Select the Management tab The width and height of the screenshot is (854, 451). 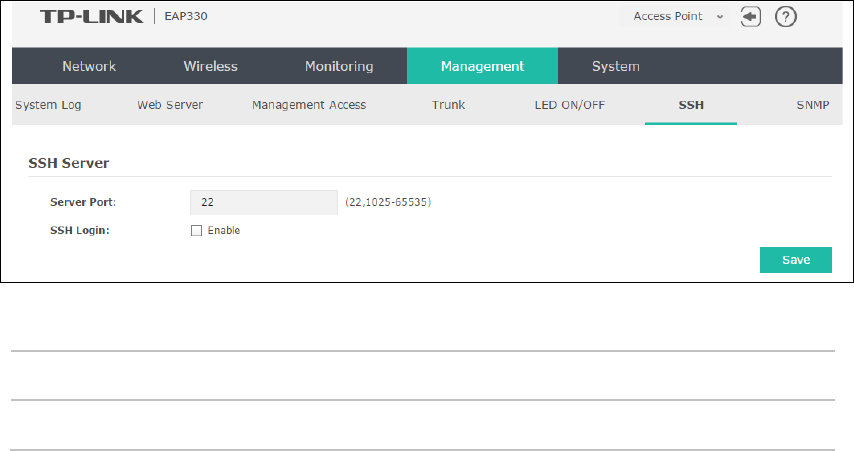[x=482, y=66]
